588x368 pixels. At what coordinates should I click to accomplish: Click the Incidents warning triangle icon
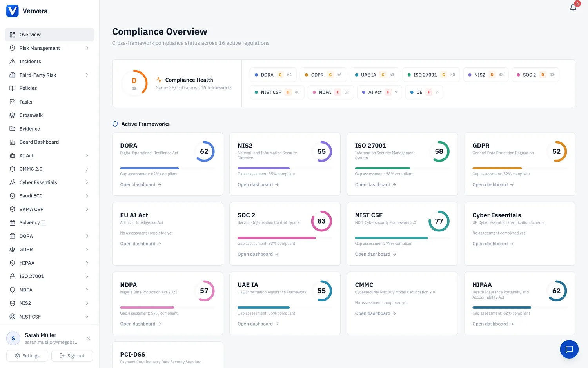13,62
